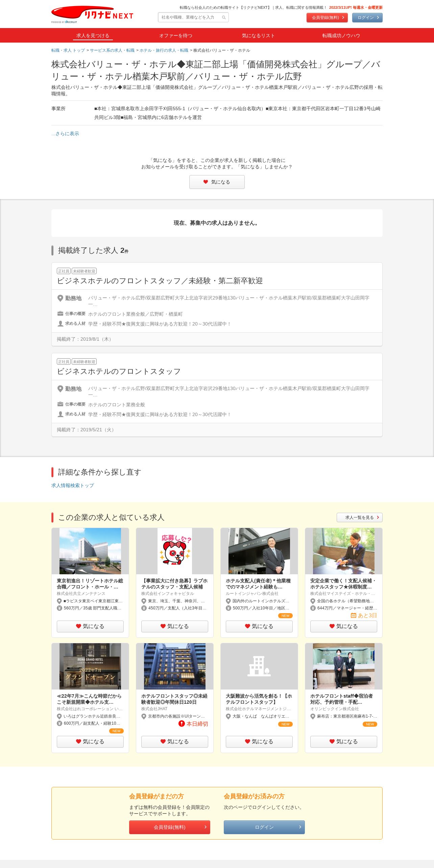Click サービス系の求人・転職 breadcrumb link
The height and width of the screenshot is (868, 434).
112,50
